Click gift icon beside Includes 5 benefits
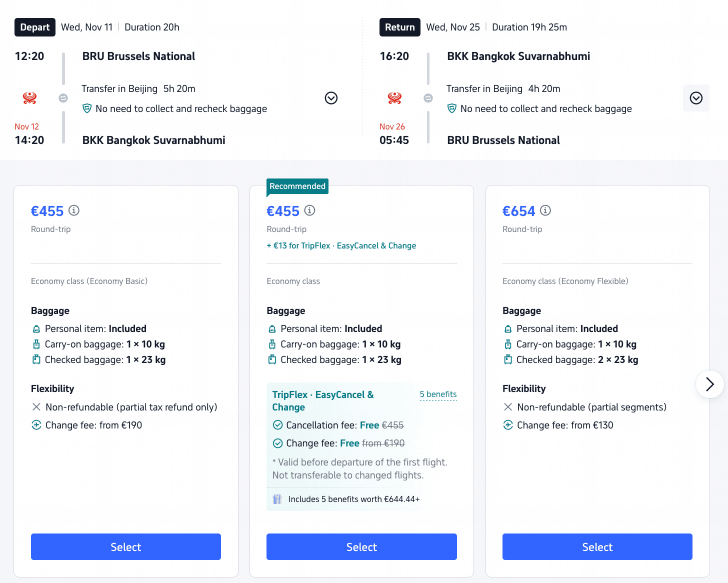This screenshot has height=583, width=728. click(x=277, y=499)
